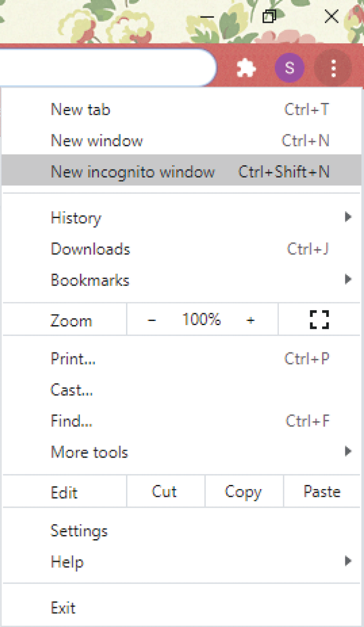The width and height of the screenshot is (364, 627).
Task: Enter full screen via the zoom row icon
Action: click(x=319, y=320)
